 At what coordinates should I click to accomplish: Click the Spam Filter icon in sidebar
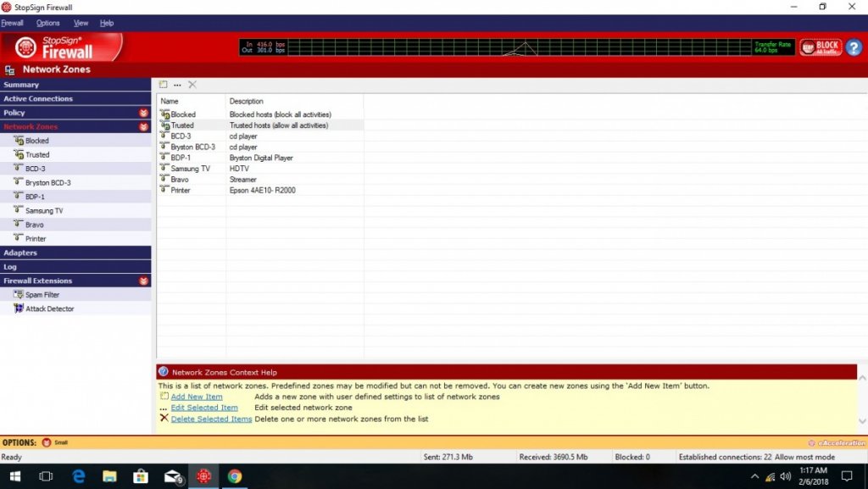(19, 294)
